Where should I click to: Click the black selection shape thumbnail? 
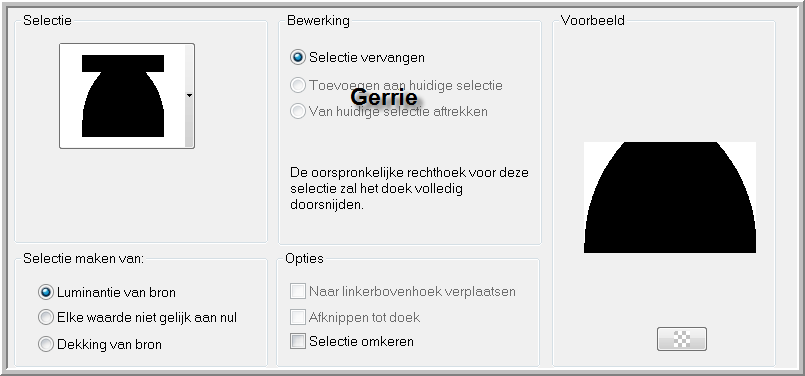tap(123, 96)
